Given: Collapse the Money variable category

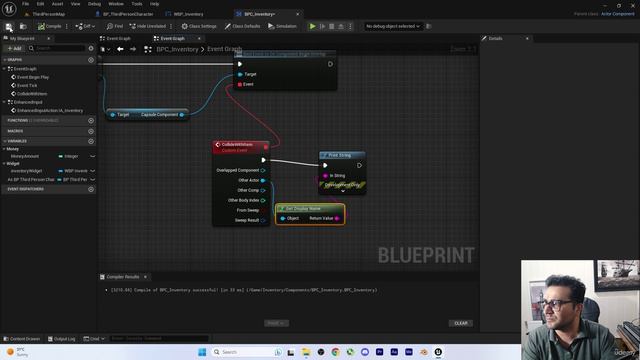Looking at the screenshot, I should (4, 149).
